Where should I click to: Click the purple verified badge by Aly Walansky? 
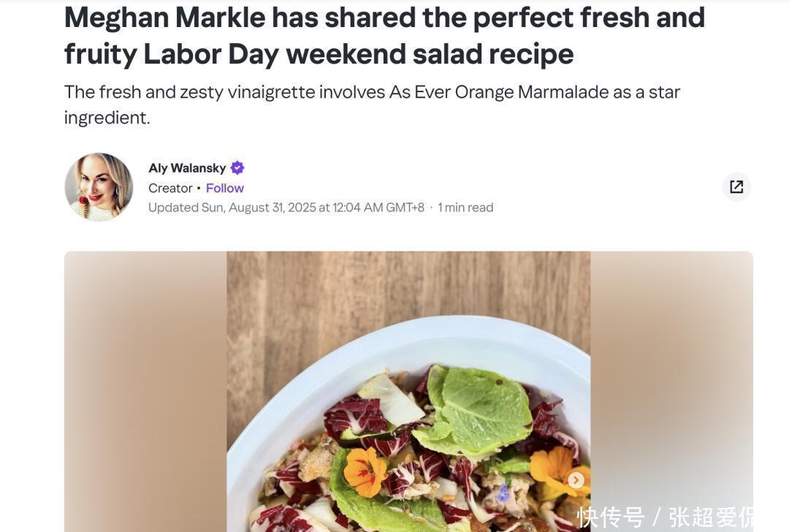click(237, 168)
